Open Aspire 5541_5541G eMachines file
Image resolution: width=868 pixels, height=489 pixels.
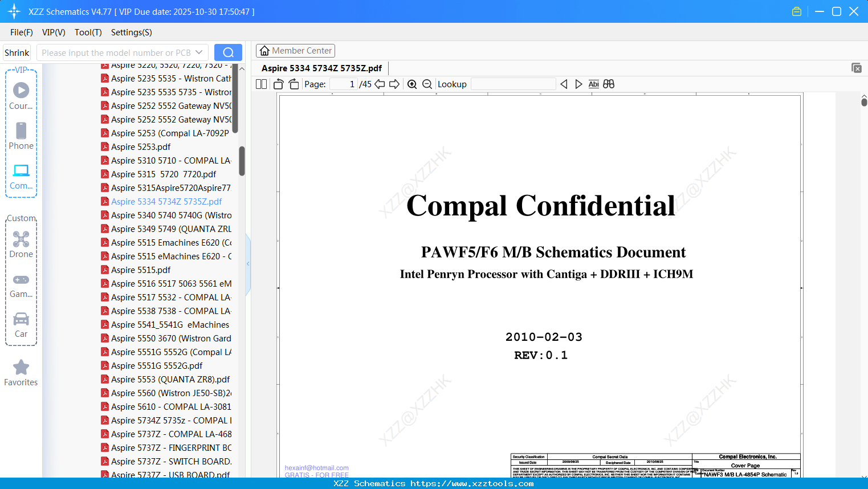coord(166,325)
